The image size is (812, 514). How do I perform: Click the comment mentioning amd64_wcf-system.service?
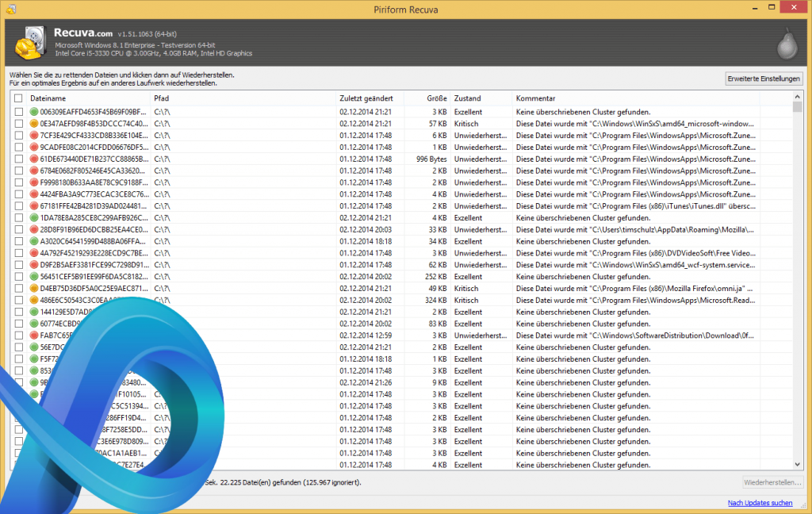click(x=635, y=265)
